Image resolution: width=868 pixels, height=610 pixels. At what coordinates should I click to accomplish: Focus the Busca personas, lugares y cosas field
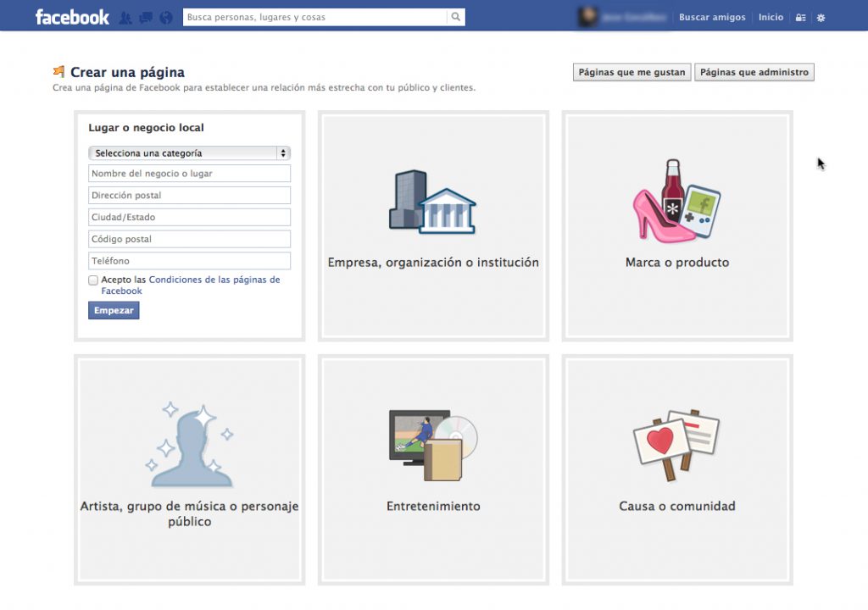tap(315, 17)
